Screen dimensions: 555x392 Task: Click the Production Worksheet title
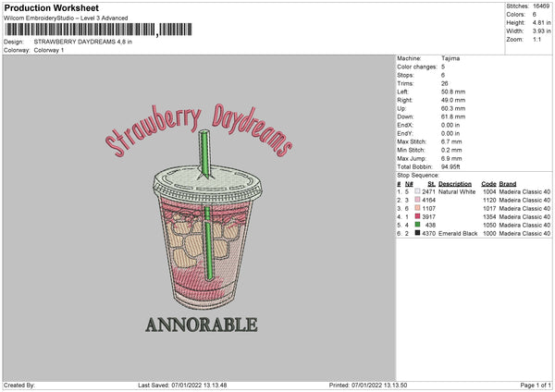[x=51, y=7]
